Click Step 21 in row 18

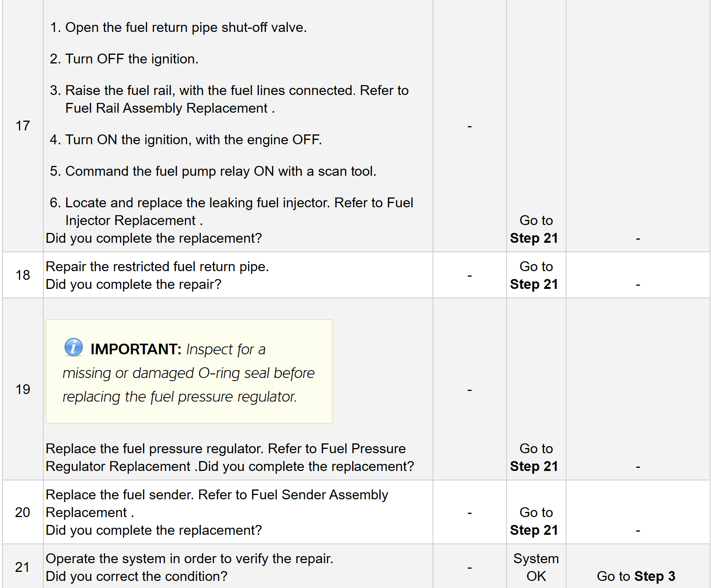coord(534,285)
